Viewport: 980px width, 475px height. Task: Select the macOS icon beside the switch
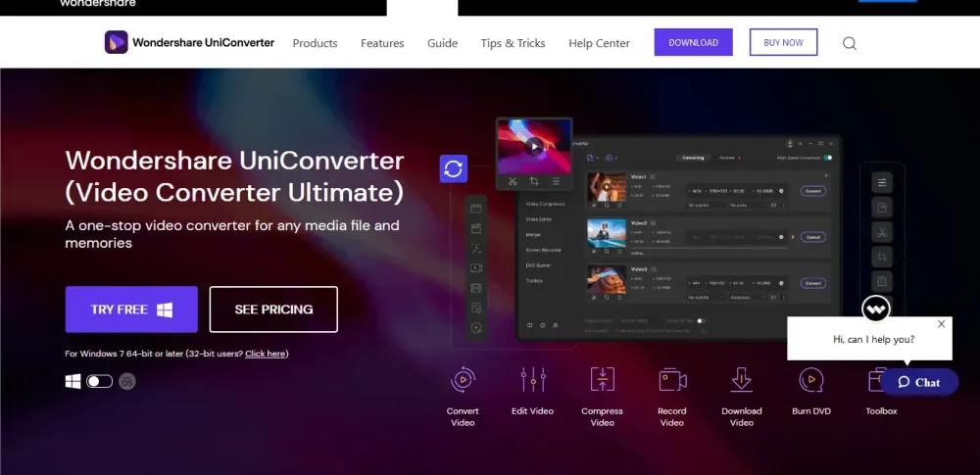click(x=126, y=381)
